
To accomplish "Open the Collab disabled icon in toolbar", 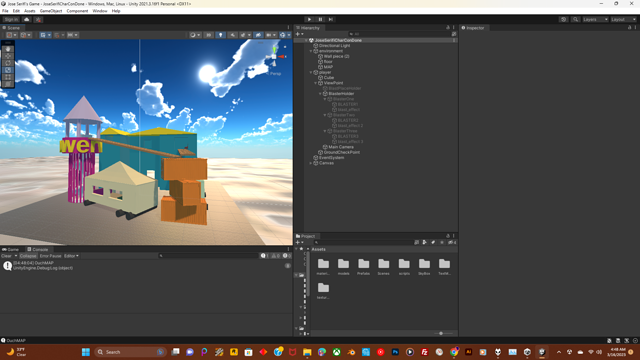I will (38, 19).
